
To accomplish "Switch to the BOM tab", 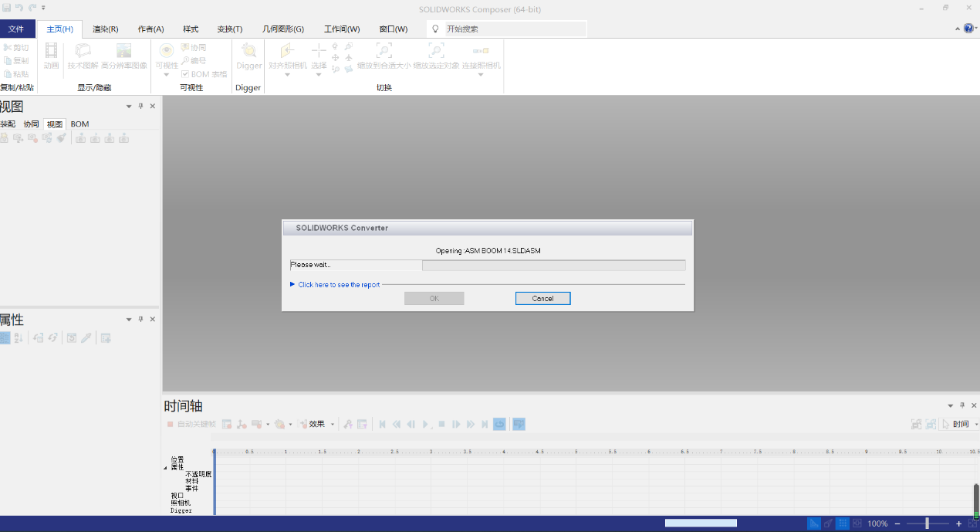I will (x=79, y=124).
